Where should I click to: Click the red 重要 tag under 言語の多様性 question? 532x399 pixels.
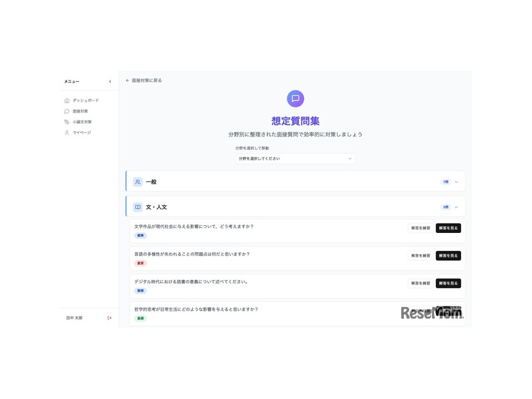[140, 263]
